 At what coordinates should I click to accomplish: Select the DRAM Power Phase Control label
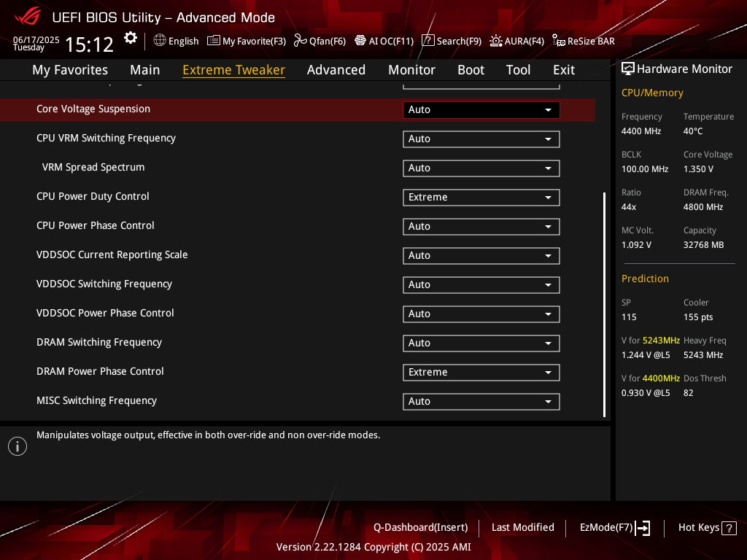coord(100,371)
